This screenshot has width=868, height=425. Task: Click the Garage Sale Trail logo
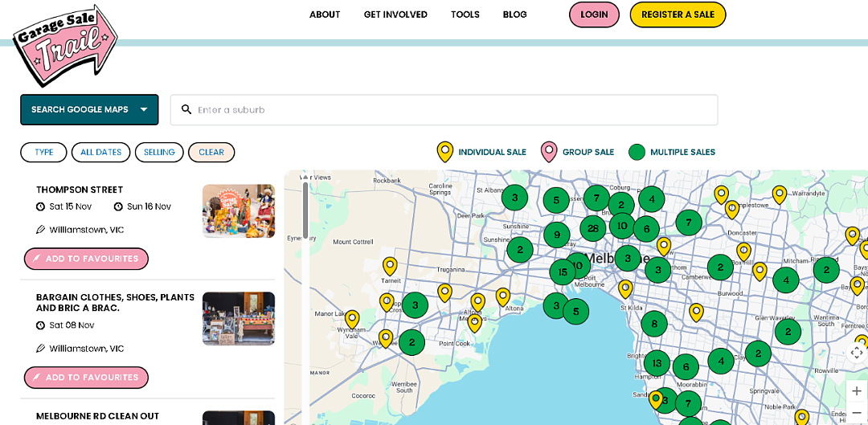coord(65,45)
